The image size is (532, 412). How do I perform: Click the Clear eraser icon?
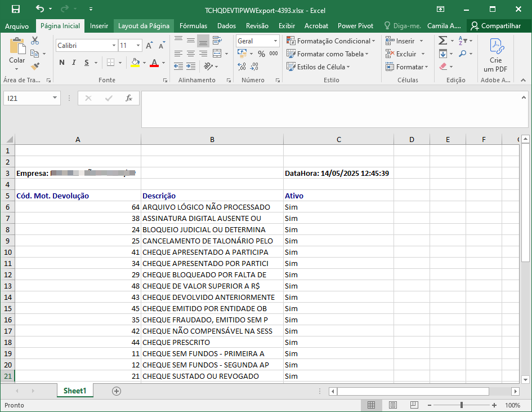pos(442,67)
